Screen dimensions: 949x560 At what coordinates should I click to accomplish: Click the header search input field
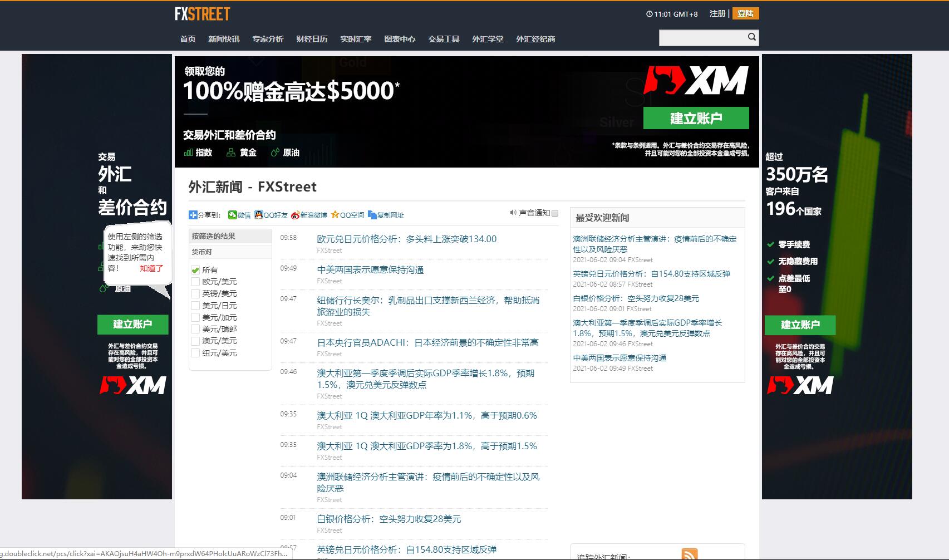pos(702,38)
